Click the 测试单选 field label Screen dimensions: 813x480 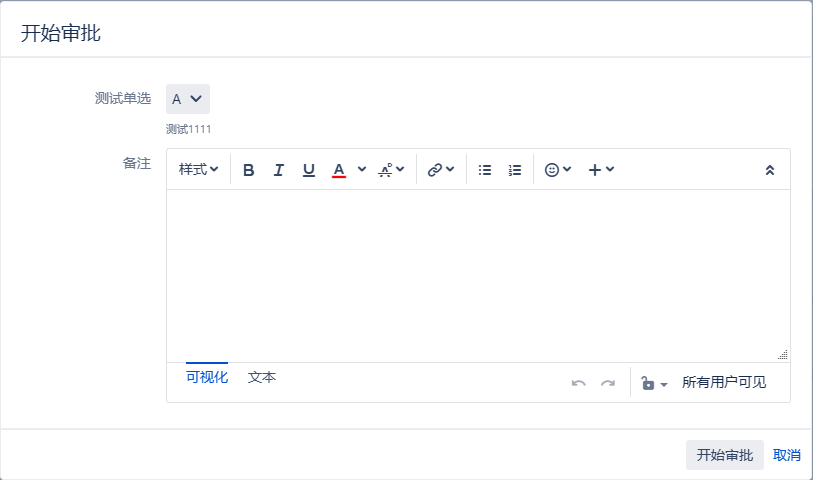(x=123, y=98)
